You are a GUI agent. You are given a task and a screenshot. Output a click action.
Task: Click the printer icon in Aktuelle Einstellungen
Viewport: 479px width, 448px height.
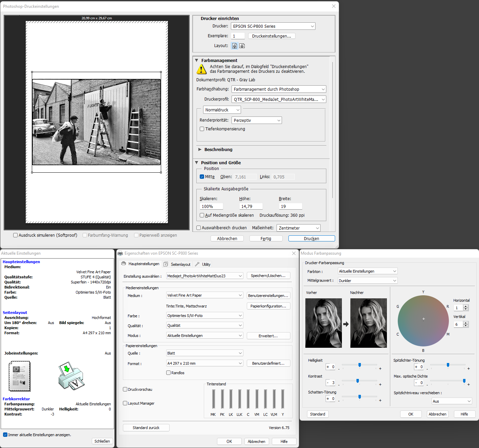point(71,376)
